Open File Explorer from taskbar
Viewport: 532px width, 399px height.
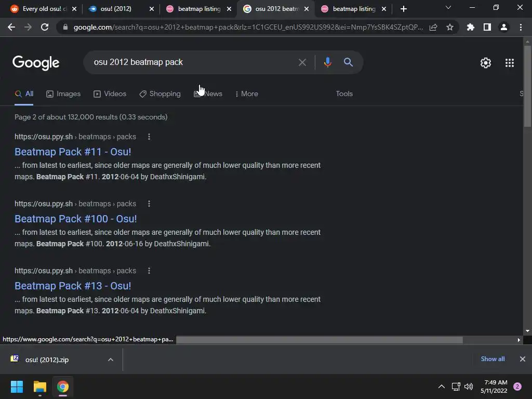(x=39, y=387)
